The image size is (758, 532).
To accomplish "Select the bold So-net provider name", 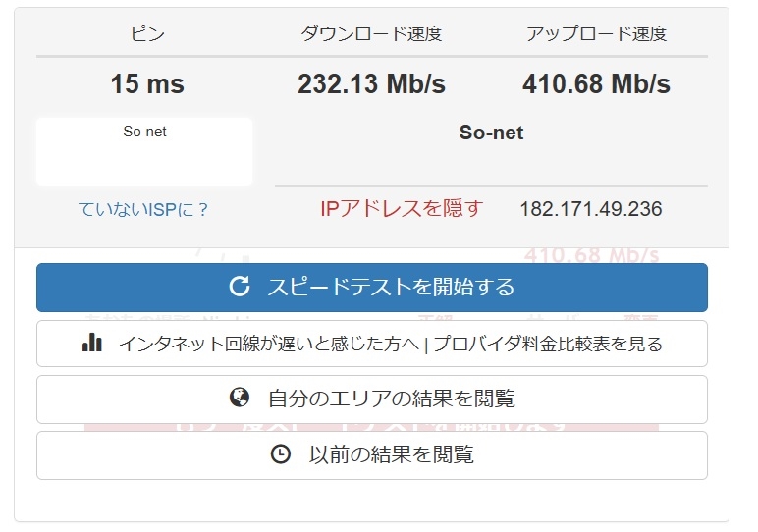I will tap(491, 133).
